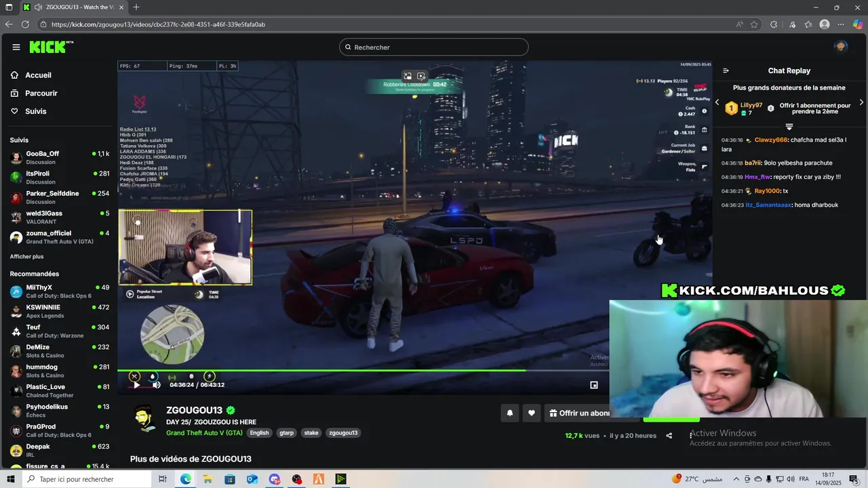Open the Grand Theft Auto V (GTA) link
This screenshot has height=488, width=868.
coord(204,432)
